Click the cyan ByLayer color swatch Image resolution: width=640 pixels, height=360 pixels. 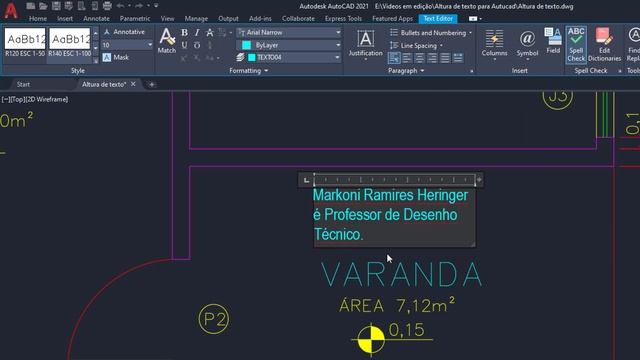pos(246,45)
